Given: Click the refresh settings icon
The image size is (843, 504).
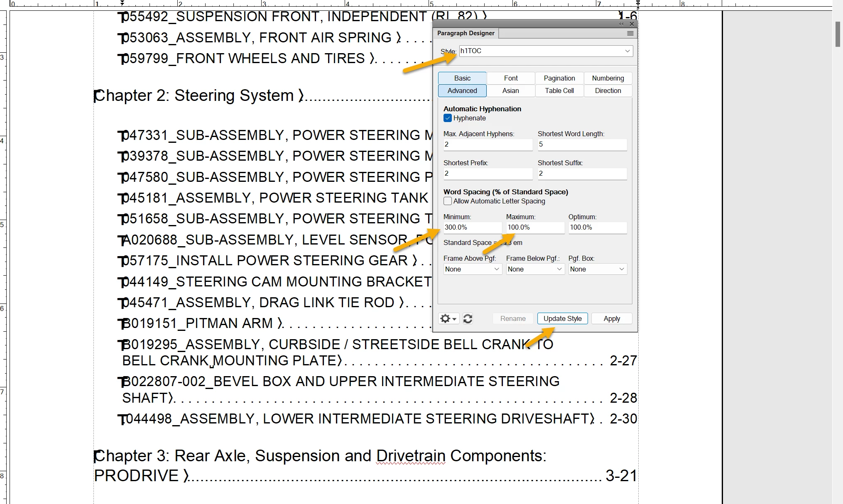Looking at the screenshot, I should (468, 318).
